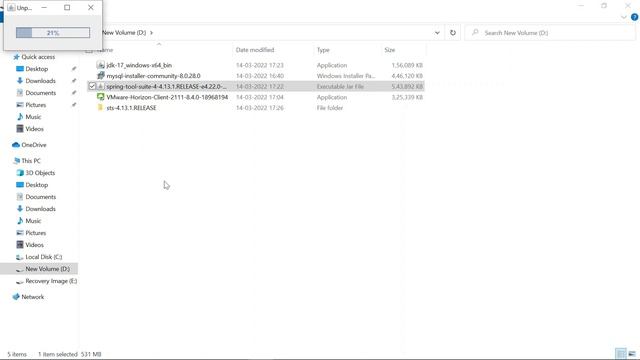Viewport: 640px width, 360px height.
Task: Sort files by Size column
Action: click(x=389, y=50)
